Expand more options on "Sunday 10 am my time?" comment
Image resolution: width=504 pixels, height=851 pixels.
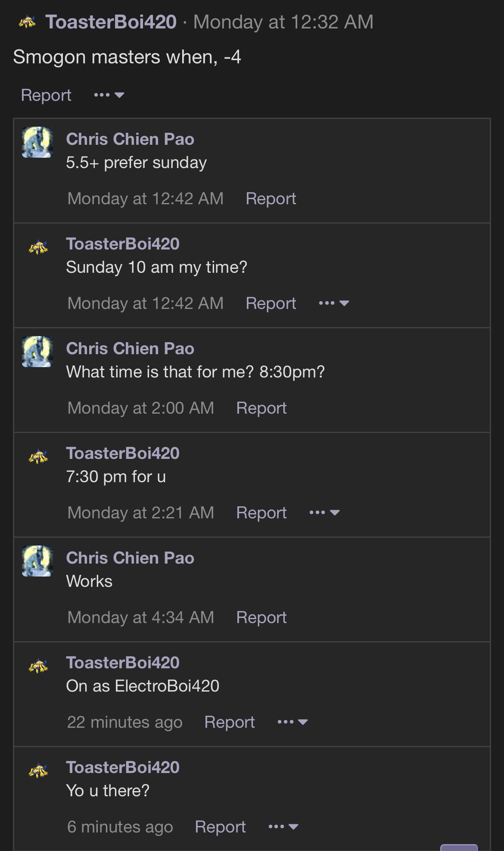(334, 303)
